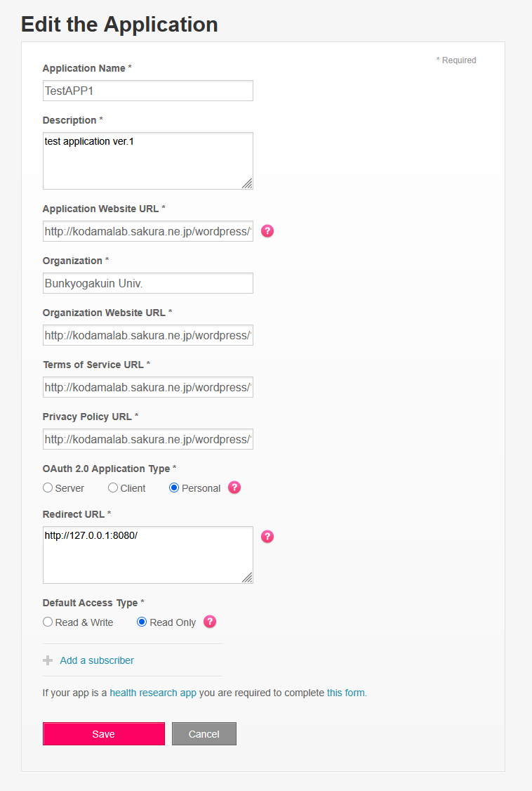Click the Privacy Policy URL field
The height and width of the screenshot is (791, 532).
[147, 439]
